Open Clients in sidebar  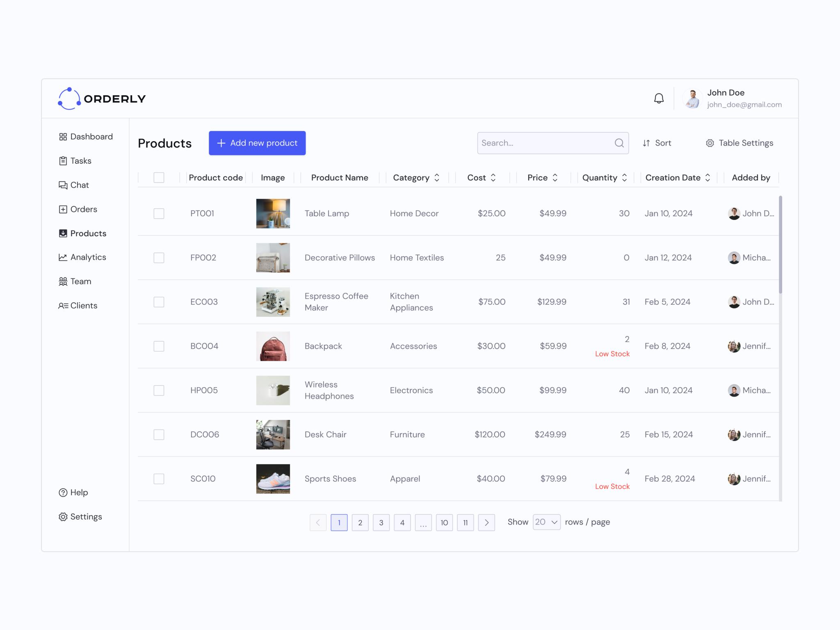point(78,306)
